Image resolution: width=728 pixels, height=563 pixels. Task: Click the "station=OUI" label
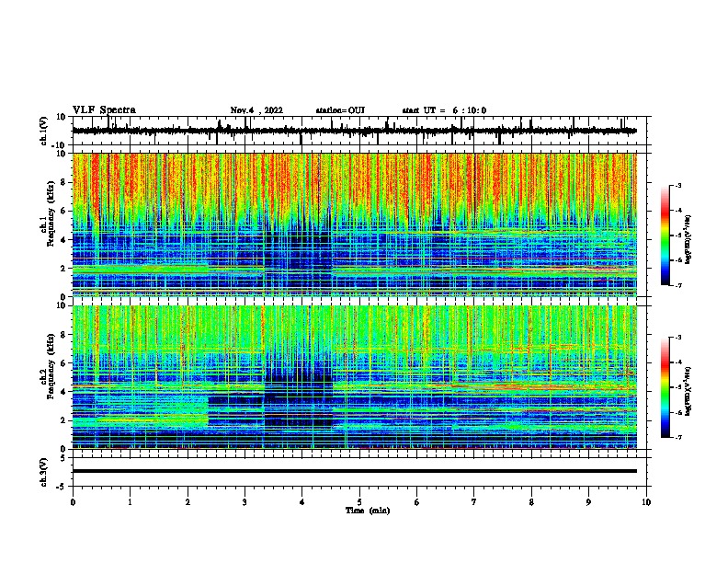[340, 110]
